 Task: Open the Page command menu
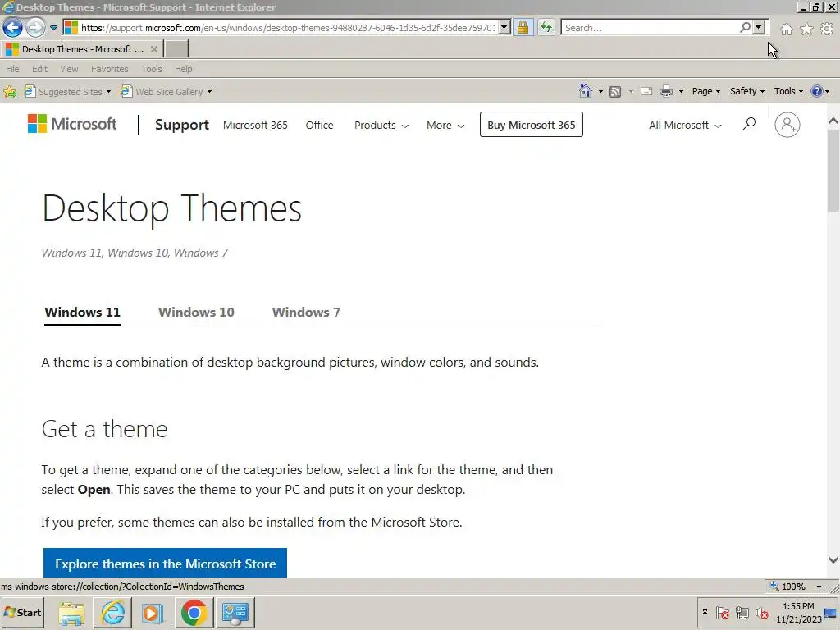[706, 91]
